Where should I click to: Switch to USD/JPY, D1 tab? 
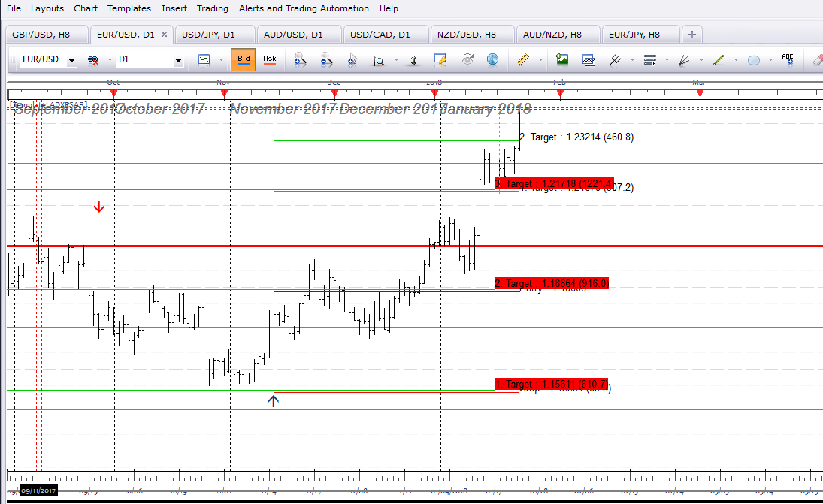tap(214, 35)
